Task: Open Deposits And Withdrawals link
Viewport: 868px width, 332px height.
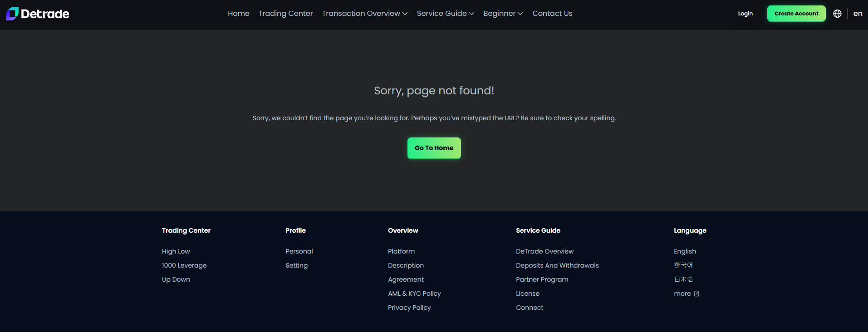Action: coord(557,265)
